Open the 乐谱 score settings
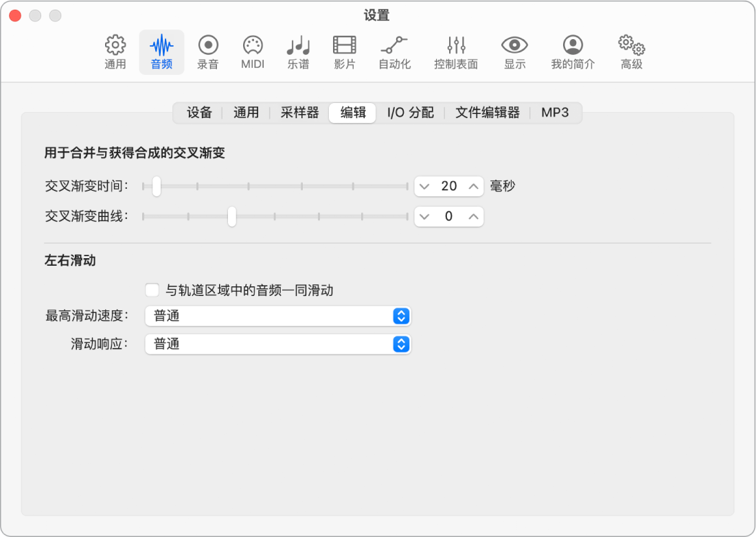This screenshot has width=756, height=537. 298,52
